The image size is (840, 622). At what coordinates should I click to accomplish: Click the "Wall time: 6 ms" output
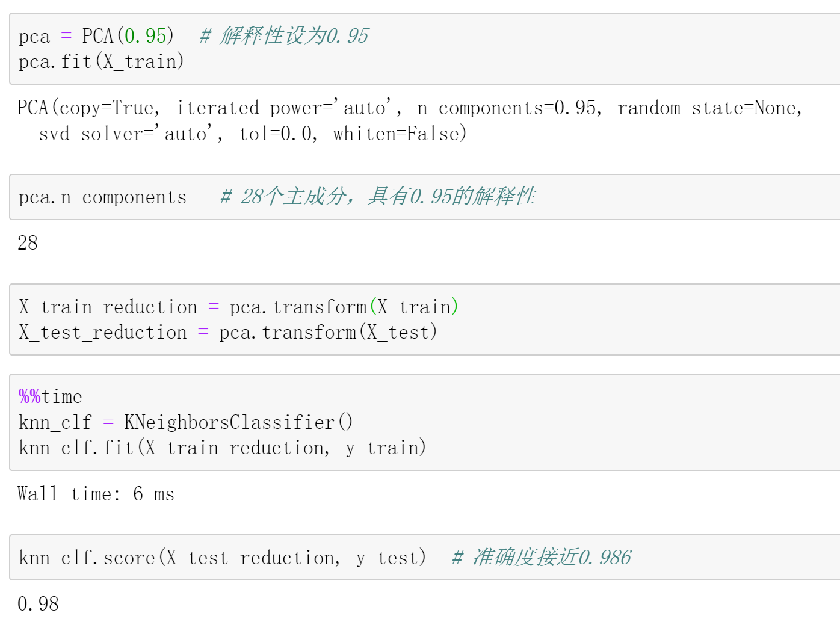coord(96,494)
